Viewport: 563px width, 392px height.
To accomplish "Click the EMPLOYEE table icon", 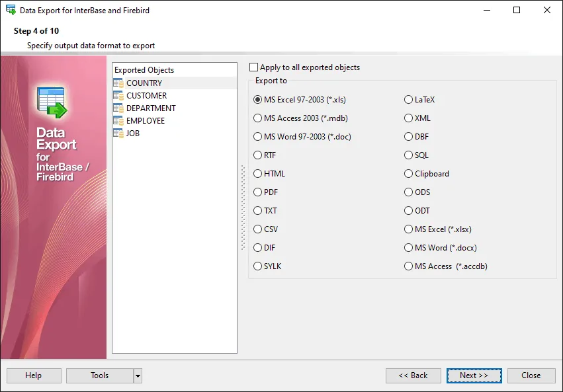I will [118, 121].
